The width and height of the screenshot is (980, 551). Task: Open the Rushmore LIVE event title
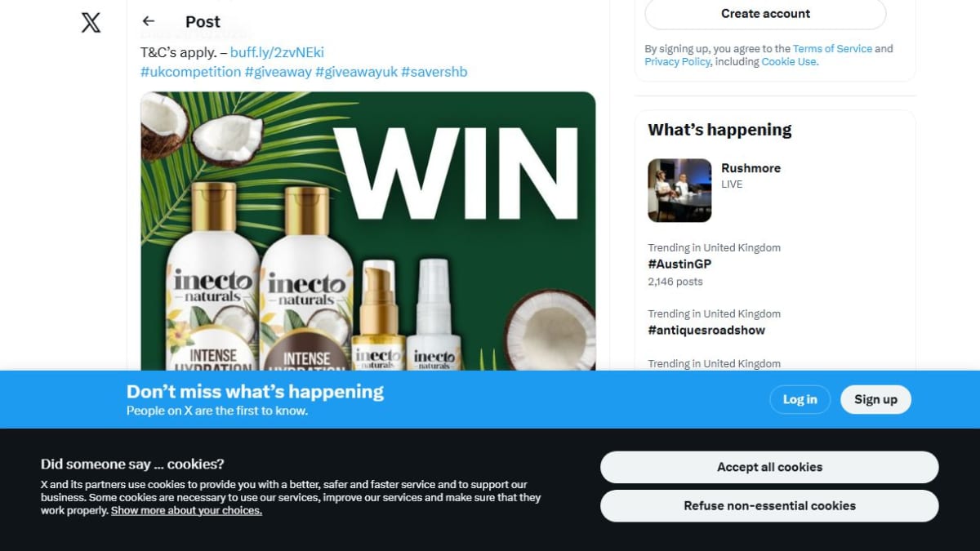pos(751,168)
